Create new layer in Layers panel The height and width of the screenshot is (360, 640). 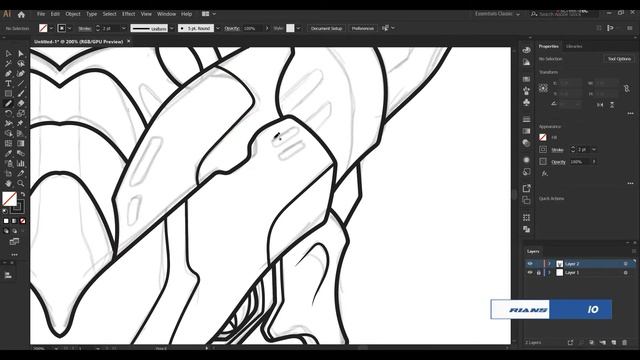click(x=613, y=342)
